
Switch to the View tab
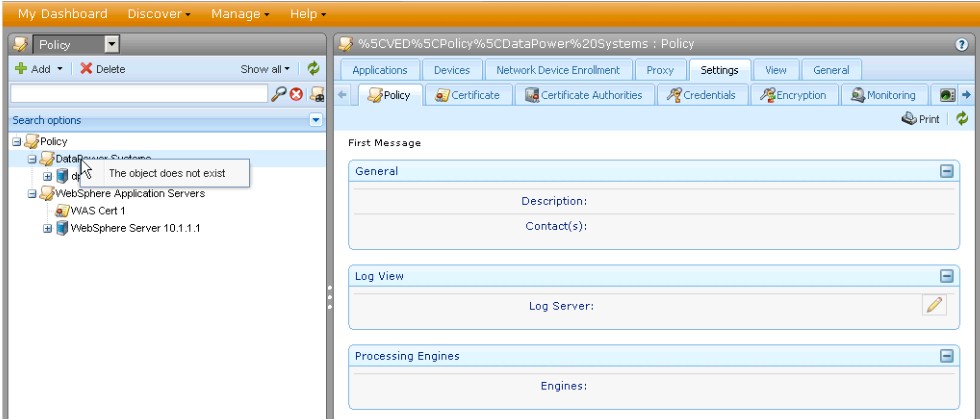pyautogui.click(x=776, y=70)
